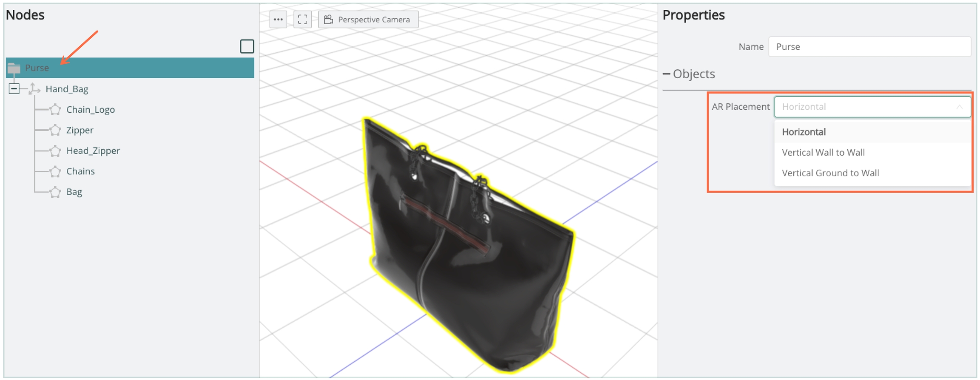The width and height of the screenshot is (980, 380).
Task: Toggle fullscreen viewport icon
Action: [x=302, y=20]
